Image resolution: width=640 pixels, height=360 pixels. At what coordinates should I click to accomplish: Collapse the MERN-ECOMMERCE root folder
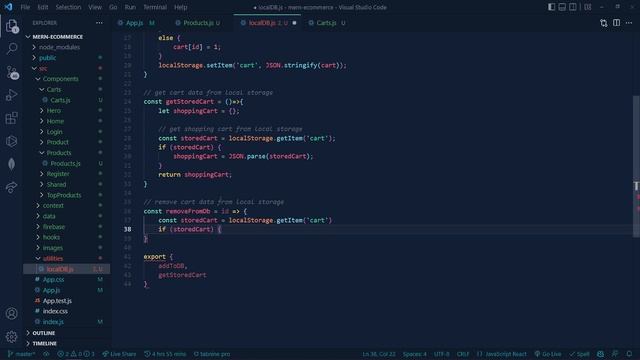point(66,37)
